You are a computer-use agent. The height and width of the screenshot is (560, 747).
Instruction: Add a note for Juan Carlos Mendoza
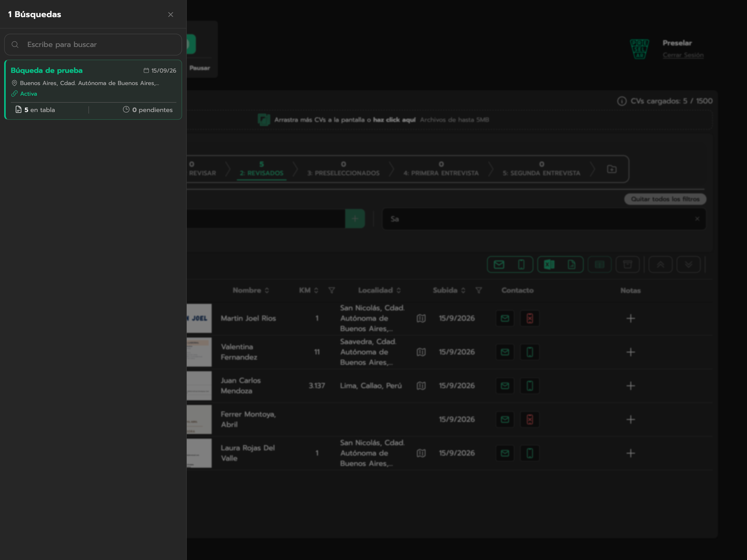631,386
